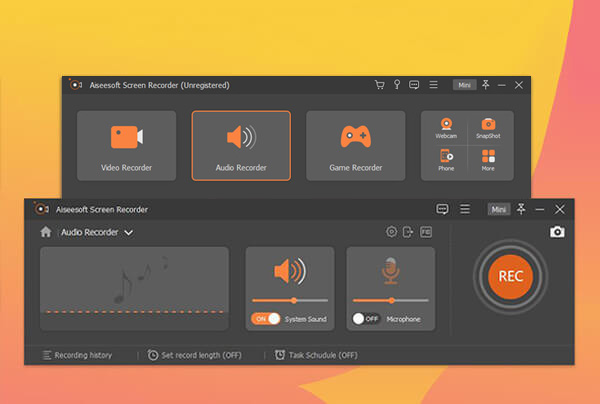600x404 pixels.
Task: Open feedback chat icon in Unregistered window
Action: [x=414, y=85]
